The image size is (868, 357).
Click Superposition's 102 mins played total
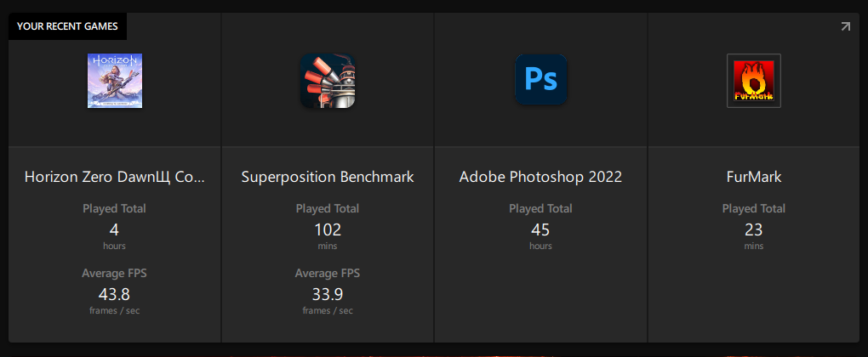[x=328, y=229]
